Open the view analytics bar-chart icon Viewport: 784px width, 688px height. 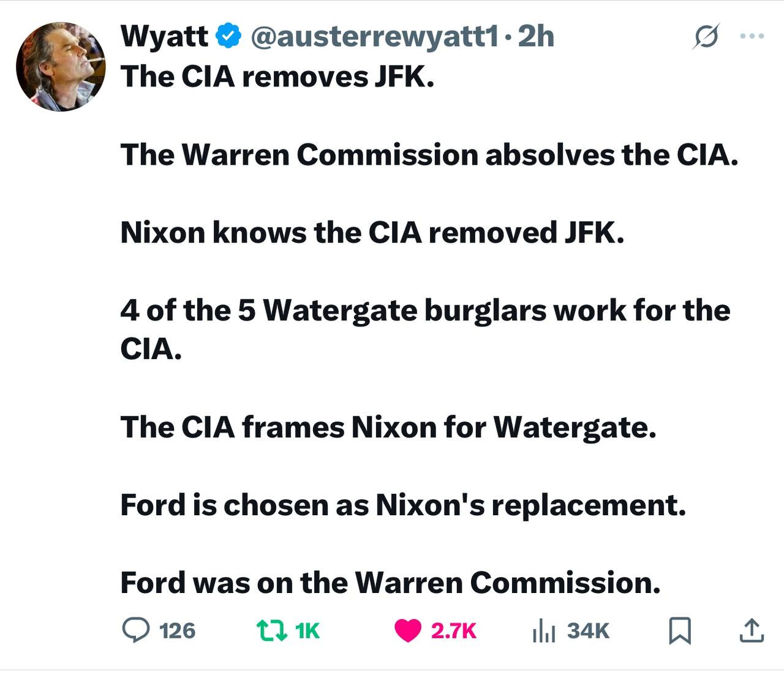click(x=543, y=630)
